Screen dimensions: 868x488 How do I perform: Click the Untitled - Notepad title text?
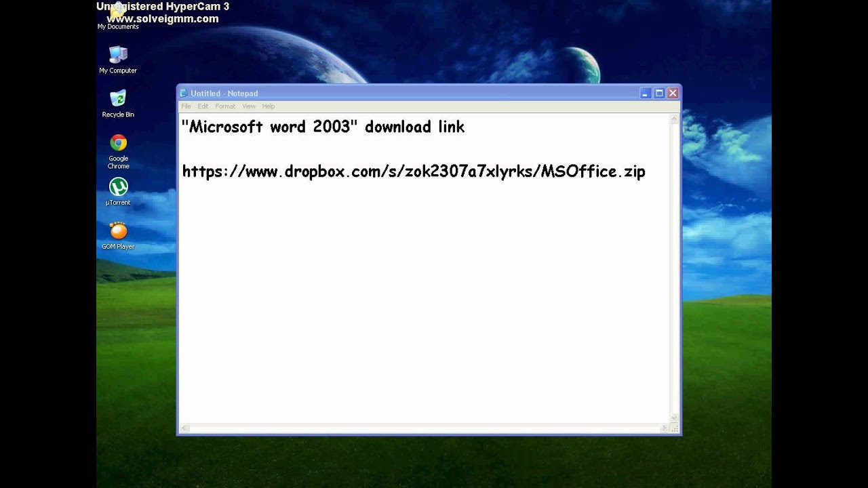tap(224, 94)
